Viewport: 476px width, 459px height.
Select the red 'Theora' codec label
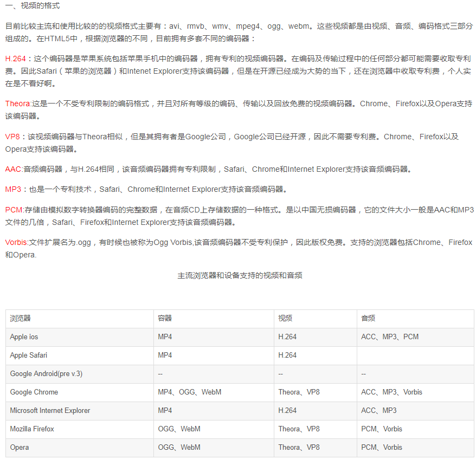[17, 104]
